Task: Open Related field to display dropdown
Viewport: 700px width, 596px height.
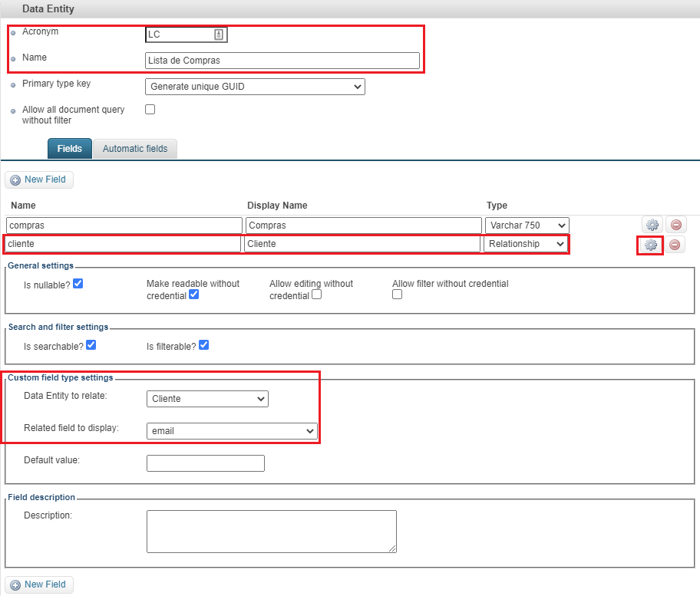Action: 232,431
